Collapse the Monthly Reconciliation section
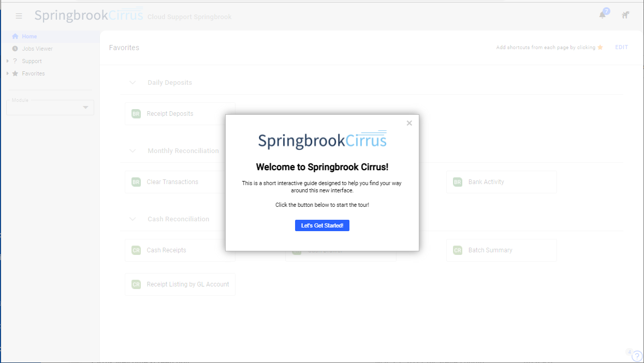Viewport: 644px width, 363px height. 133,150
